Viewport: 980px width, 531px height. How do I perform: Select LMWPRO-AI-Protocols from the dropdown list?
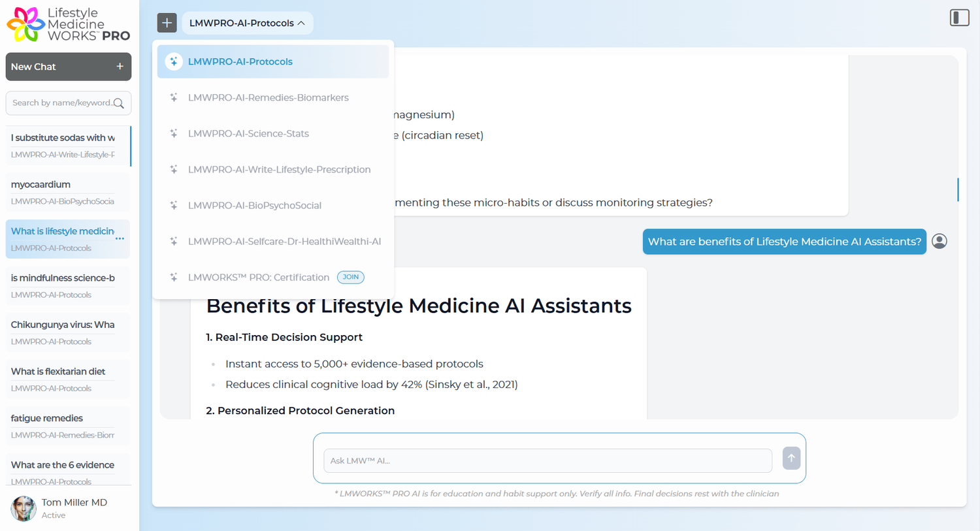273,61
